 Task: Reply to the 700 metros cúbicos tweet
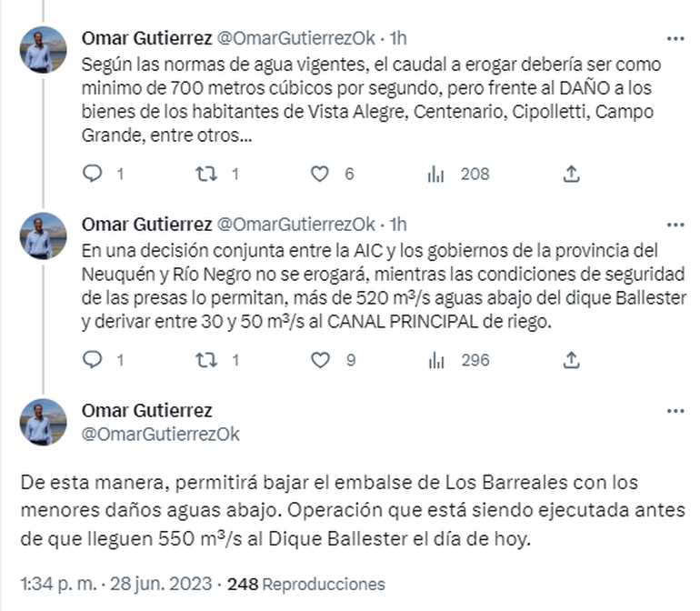(94, 174)
